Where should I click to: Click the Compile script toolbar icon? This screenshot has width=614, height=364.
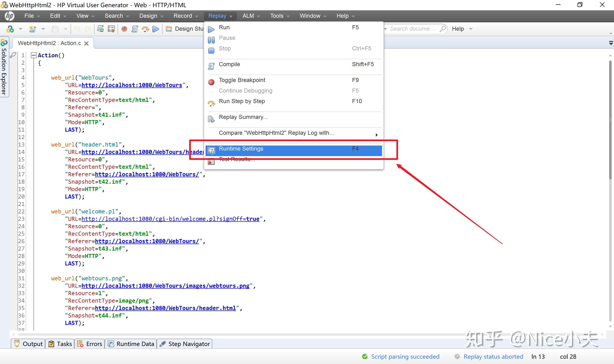coord(135,29)
